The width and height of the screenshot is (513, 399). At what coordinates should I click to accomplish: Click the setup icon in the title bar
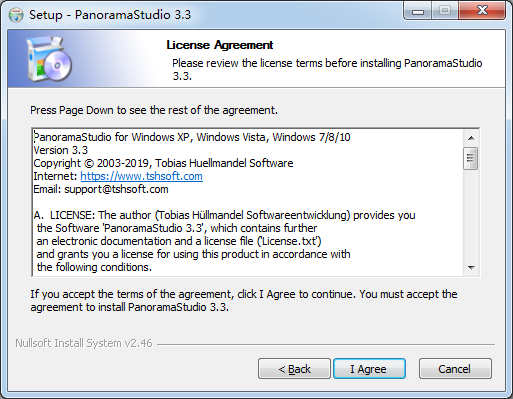(16, 15)
